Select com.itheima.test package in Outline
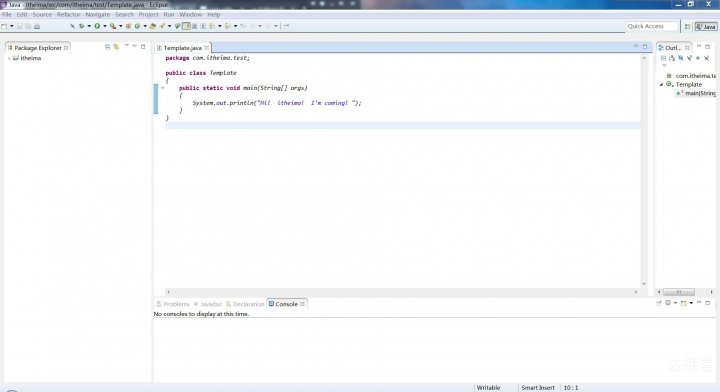Image resolution: width=720 pixels, height=392 pixels. tap(692, 76)
